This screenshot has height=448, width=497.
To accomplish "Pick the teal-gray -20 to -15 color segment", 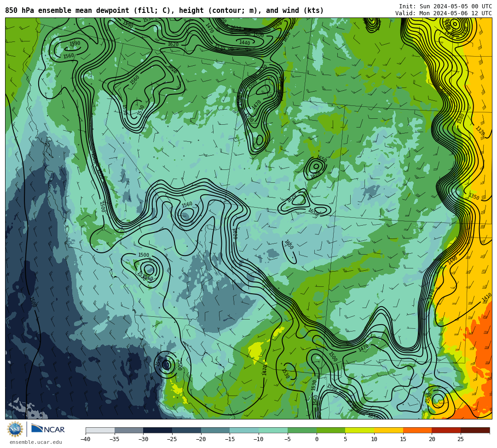I will point(215,430).
